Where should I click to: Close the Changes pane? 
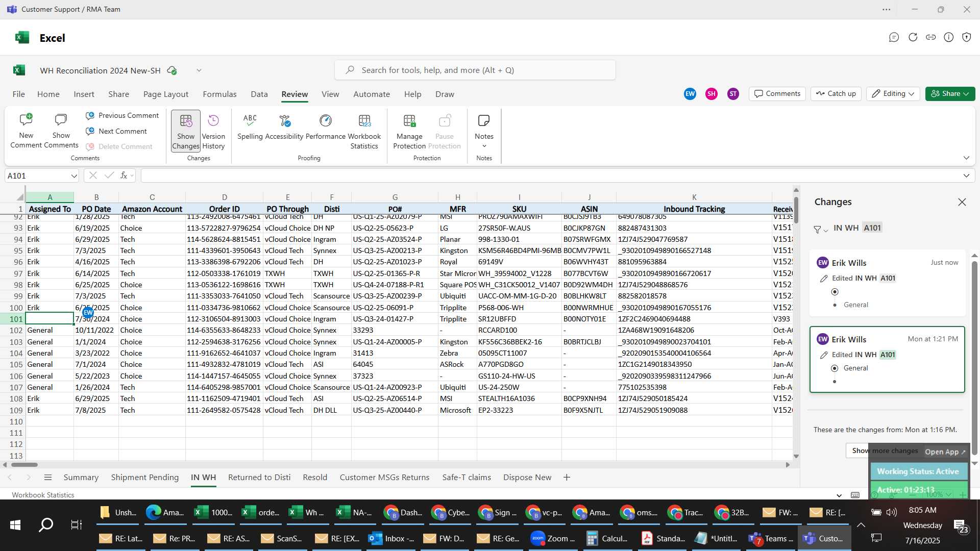(962, 202)
